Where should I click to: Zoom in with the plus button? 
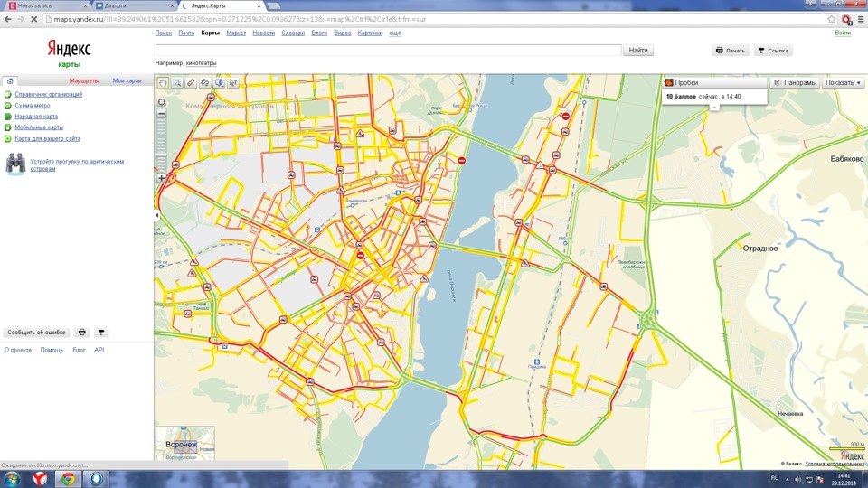[162, 178]
